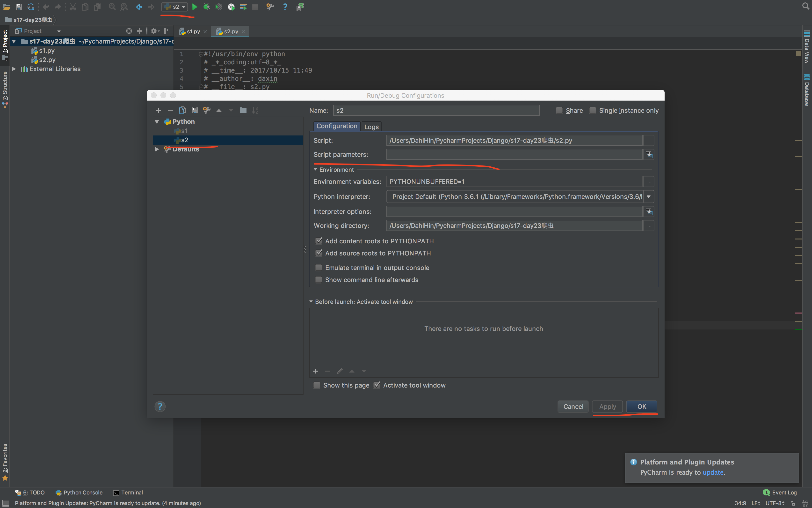This screenshot has width=812, height=508.
Task: Navigate back with the blue arrow
Action: click(x=139, y=7)
